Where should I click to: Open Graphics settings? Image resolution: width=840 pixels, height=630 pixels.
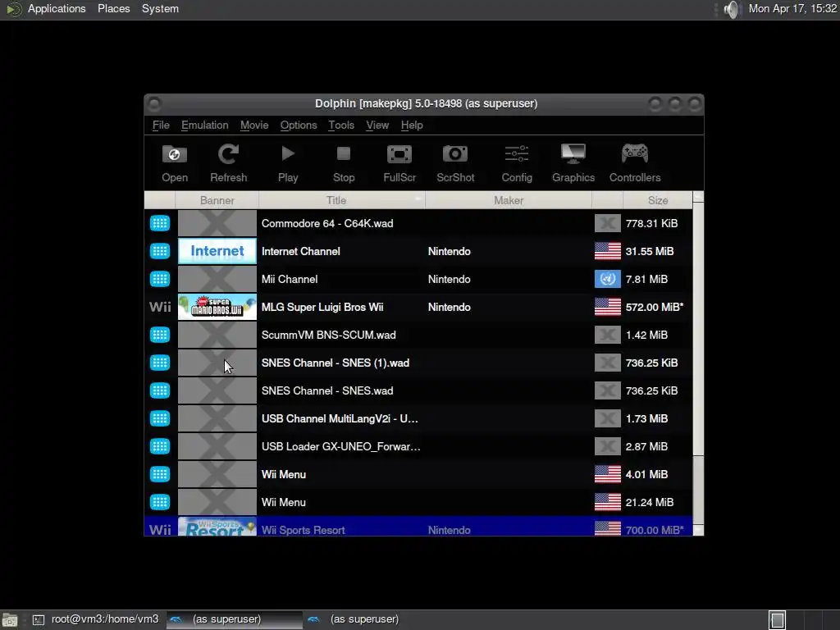coord(573,163)
